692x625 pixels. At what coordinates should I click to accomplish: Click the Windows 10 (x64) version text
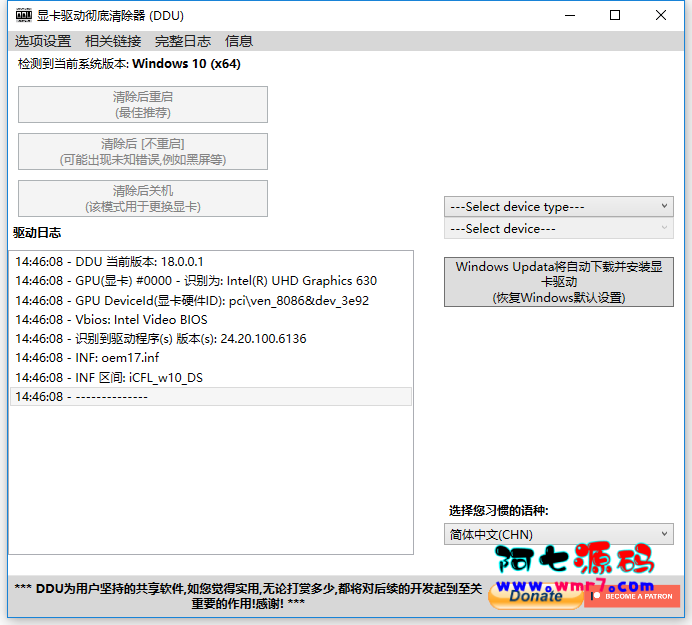click(186, 64)
